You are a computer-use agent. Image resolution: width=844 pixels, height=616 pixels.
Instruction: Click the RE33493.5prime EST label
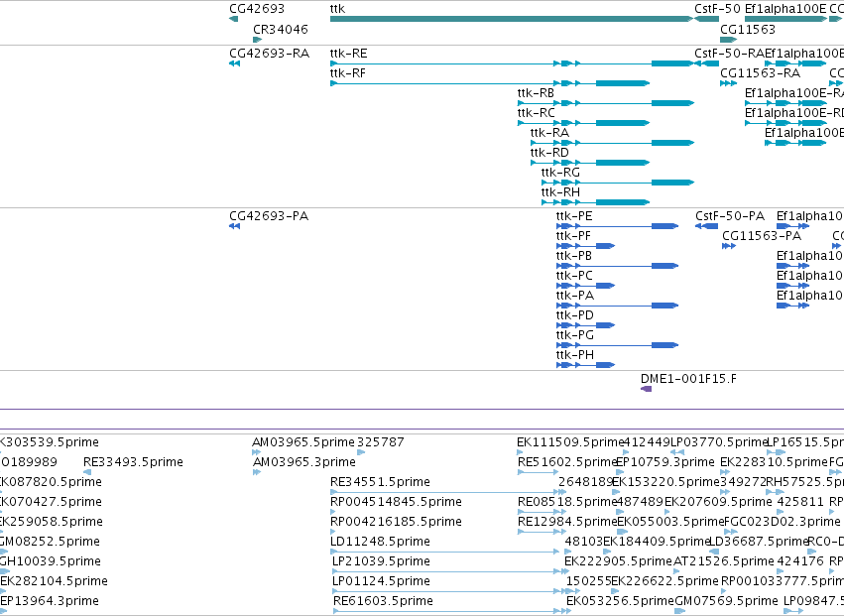[x=133, y=462]
